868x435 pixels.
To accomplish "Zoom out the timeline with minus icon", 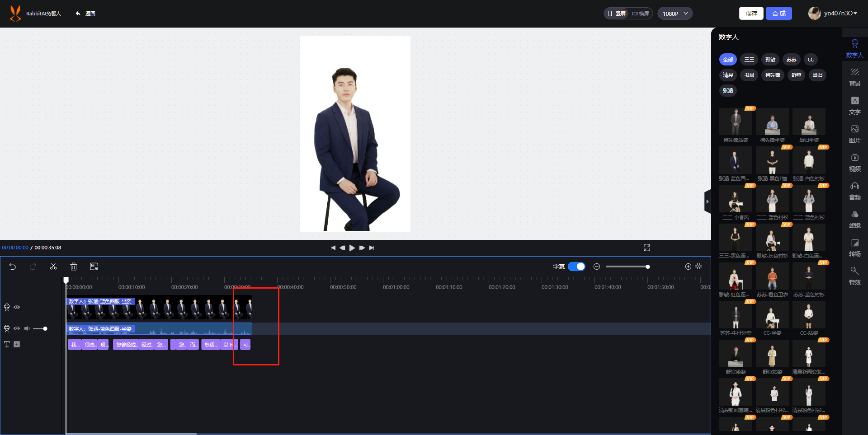I will [597, 267].
